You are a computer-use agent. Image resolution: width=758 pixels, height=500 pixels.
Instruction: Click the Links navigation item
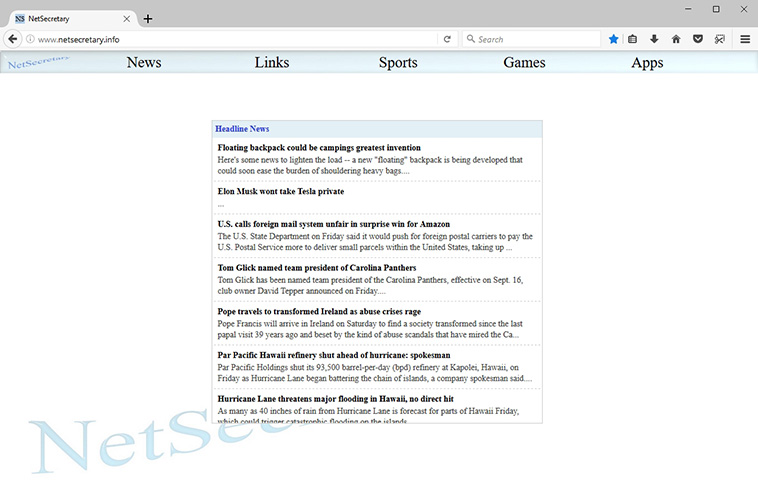click(x=271, y=62)
